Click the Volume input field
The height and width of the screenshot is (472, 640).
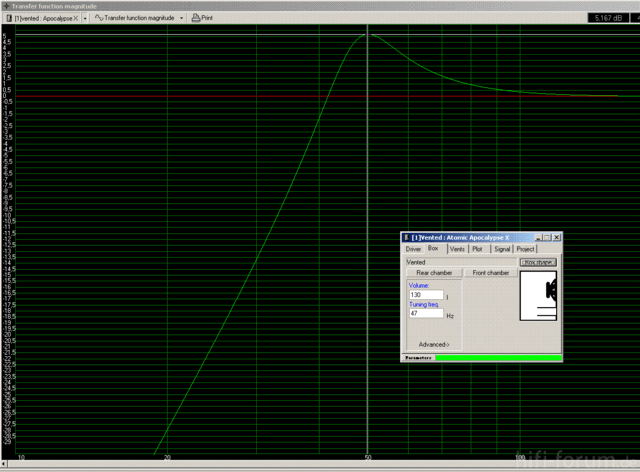pos(424,295)
